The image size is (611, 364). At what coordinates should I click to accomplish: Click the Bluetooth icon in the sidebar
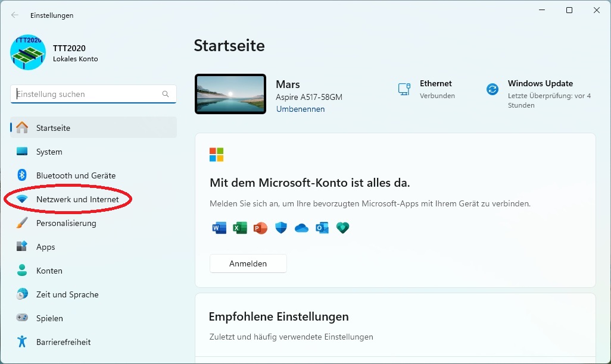22,175
